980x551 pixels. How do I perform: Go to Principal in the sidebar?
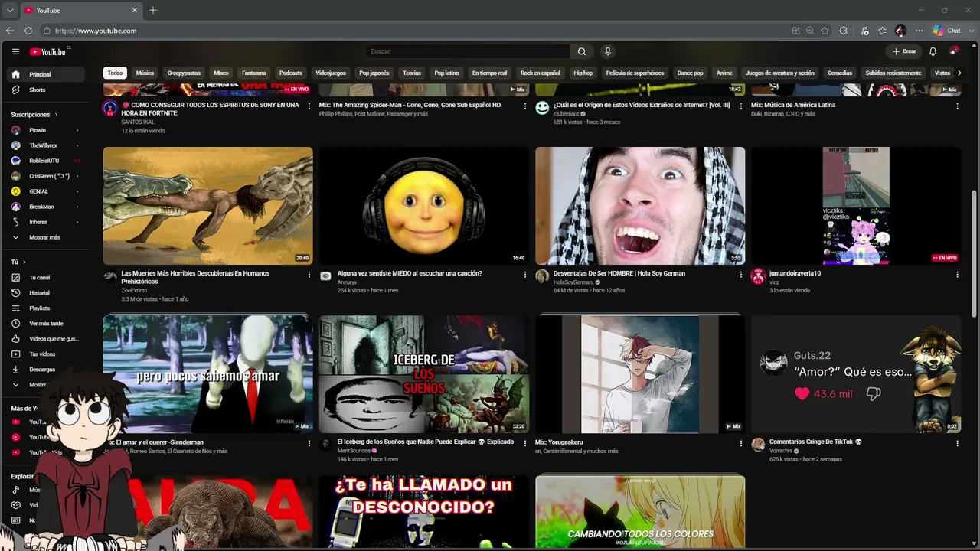(46, 74)
